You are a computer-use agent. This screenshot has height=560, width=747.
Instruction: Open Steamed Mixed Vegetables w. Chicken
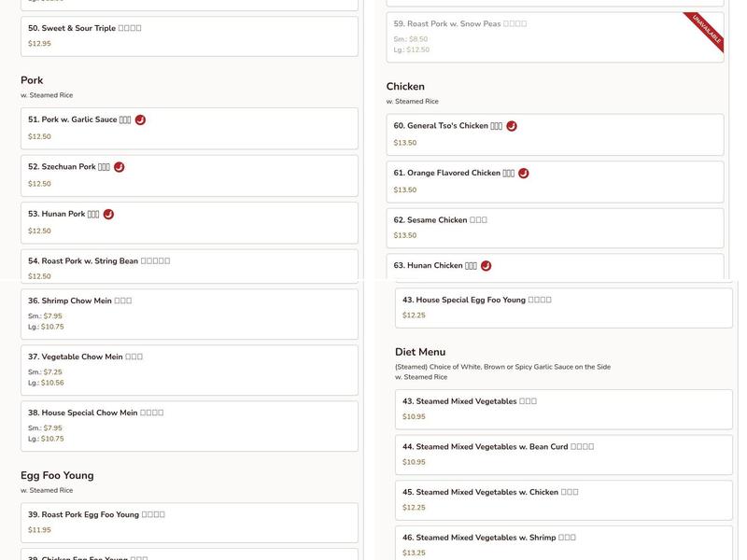coord(563,499)
